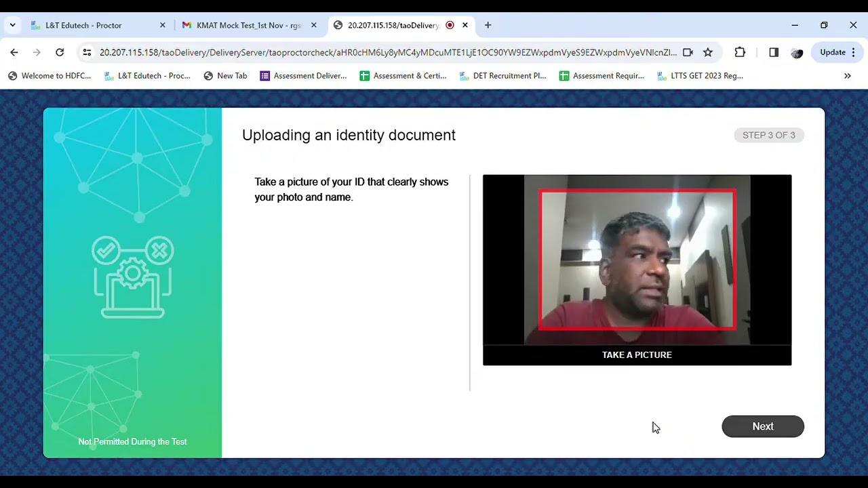
Task: Click the Update button in Chrome toolbar
Action: 838,52
